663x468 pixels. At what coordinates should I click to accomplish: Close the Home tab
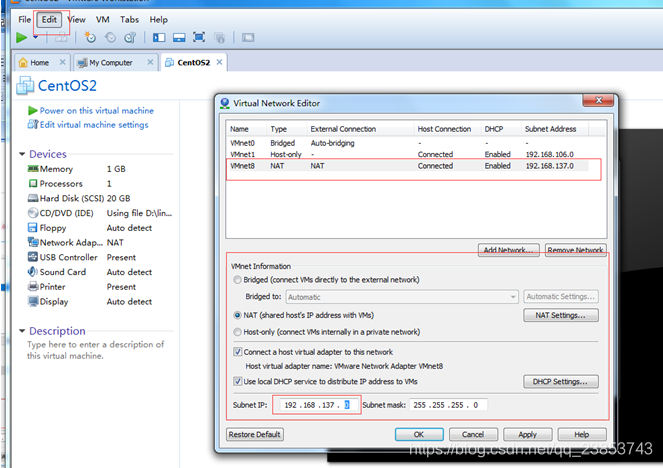pyautogui.click(x=63, y=62)
